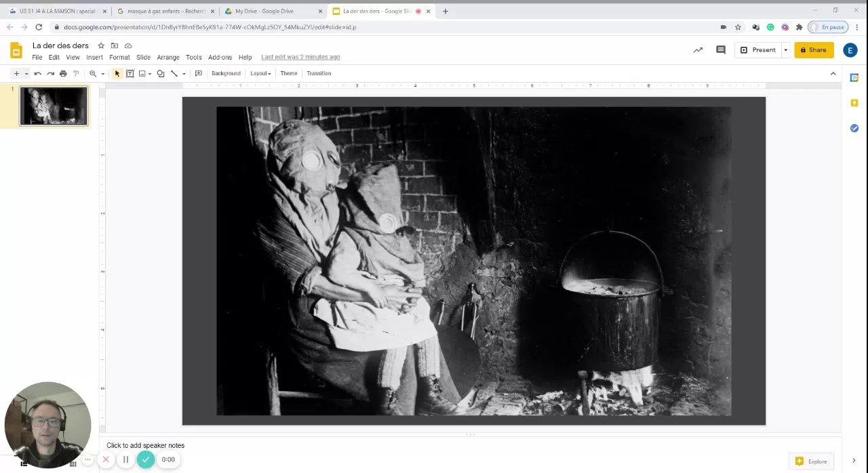Open Google Calendar in side panel
Viewport: 868px width, 473px height.
tap(854, 78)
